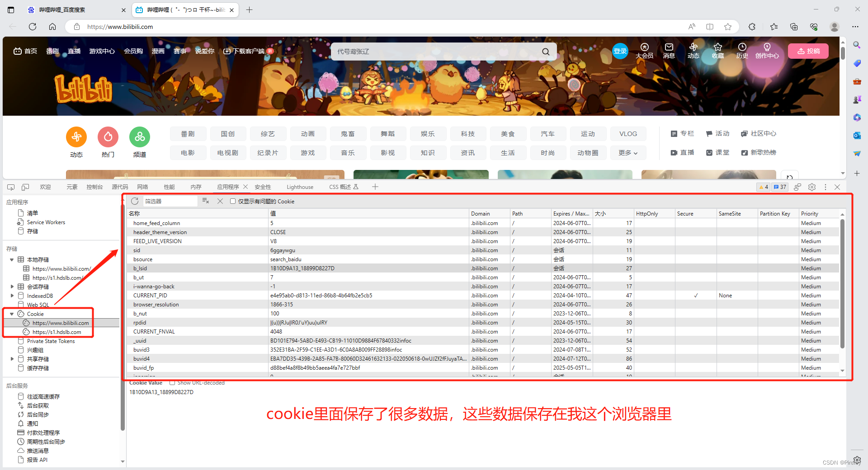Open the browser home page icon

pyautogui.click(x=52, y=27)
